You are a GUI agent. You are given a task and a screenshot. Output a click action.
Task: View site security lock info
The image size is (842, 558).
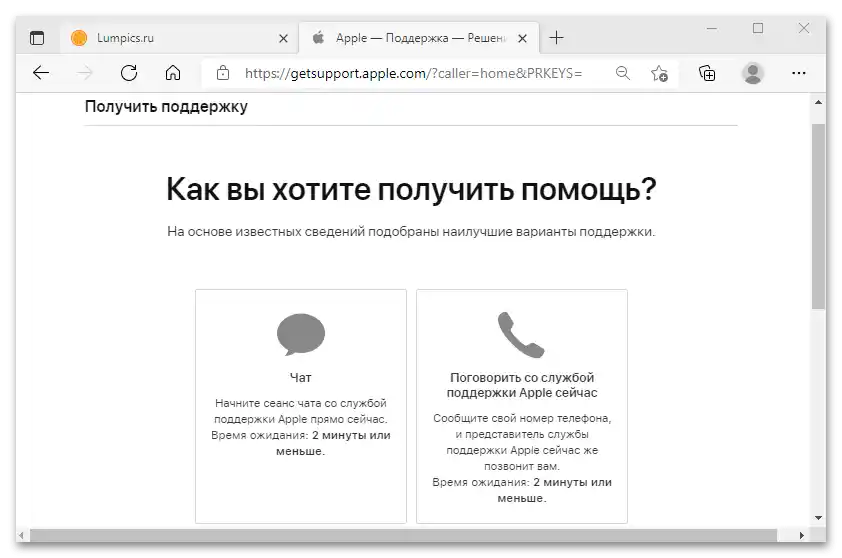click(223, 73)
